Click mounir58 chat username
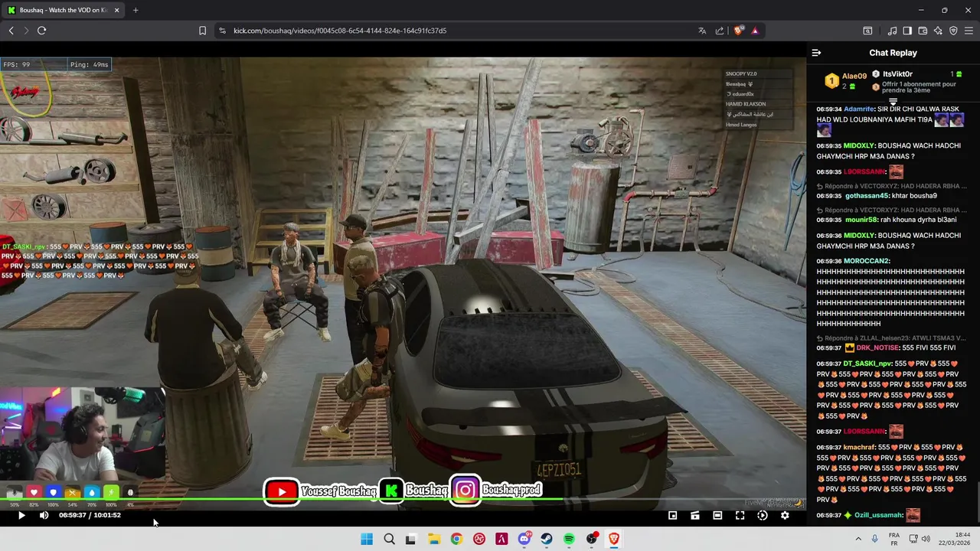 [861, 220]
